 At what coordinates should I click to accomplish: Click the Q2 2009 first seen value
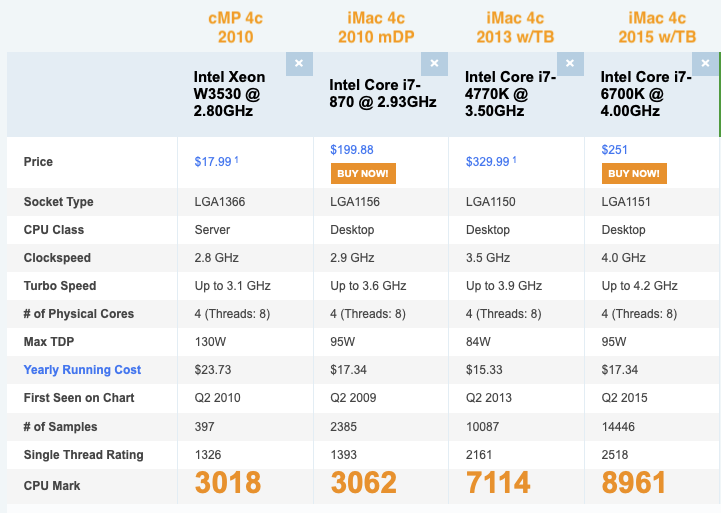[353, 398]
